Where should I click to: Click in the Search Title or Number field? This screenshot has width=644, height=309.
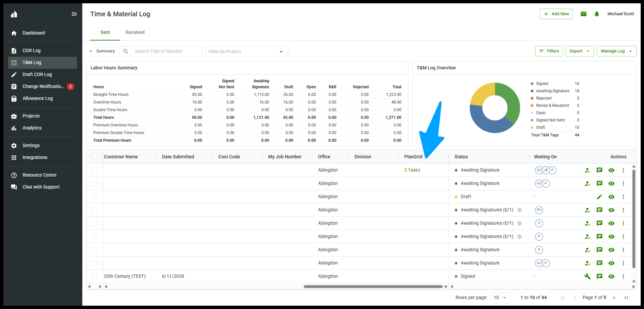coord(161,51)
